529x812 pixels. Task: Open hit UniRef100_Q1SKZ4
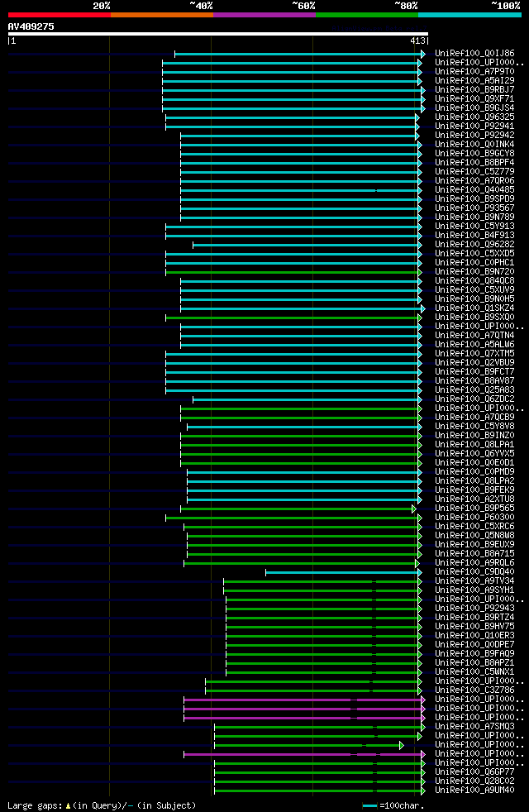coord(474,308)
